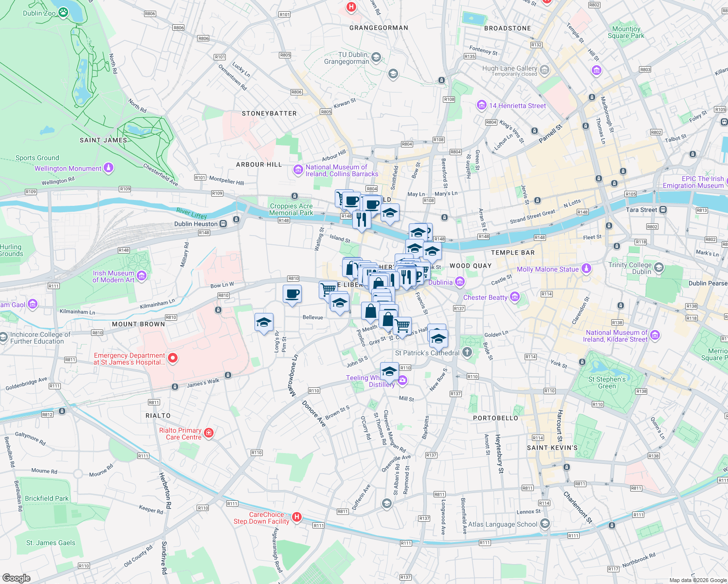Open the Hugh Lane Gallery marker icon
The width and height of the screenshot is (728, 584).
coord(545,71)
